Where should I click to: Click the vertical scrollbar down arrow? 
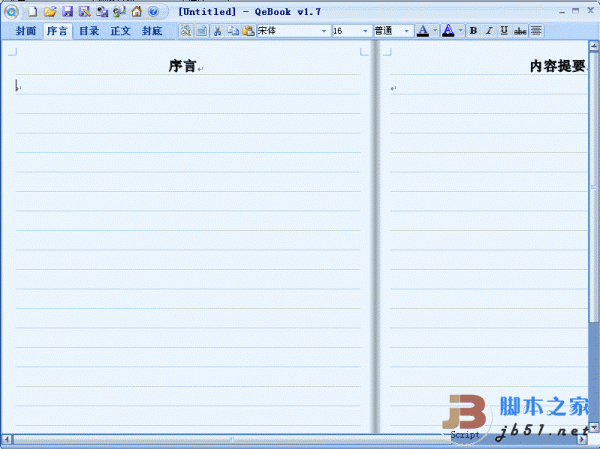point(594,427)
